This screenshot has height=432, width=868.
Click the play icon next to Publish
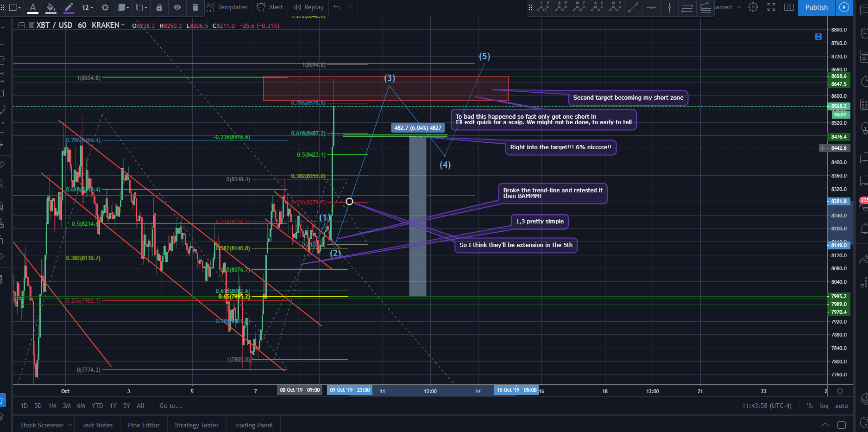(844, 7)
